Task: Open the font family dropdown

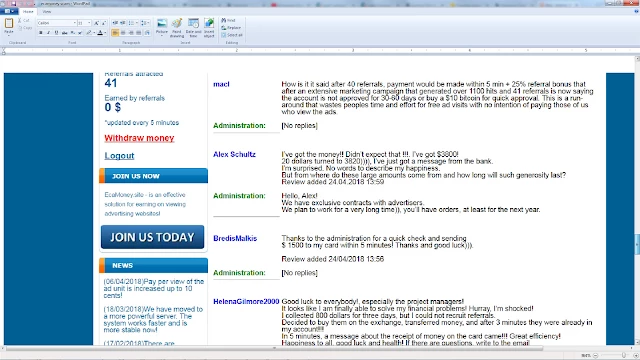Action: coord(75,23)
